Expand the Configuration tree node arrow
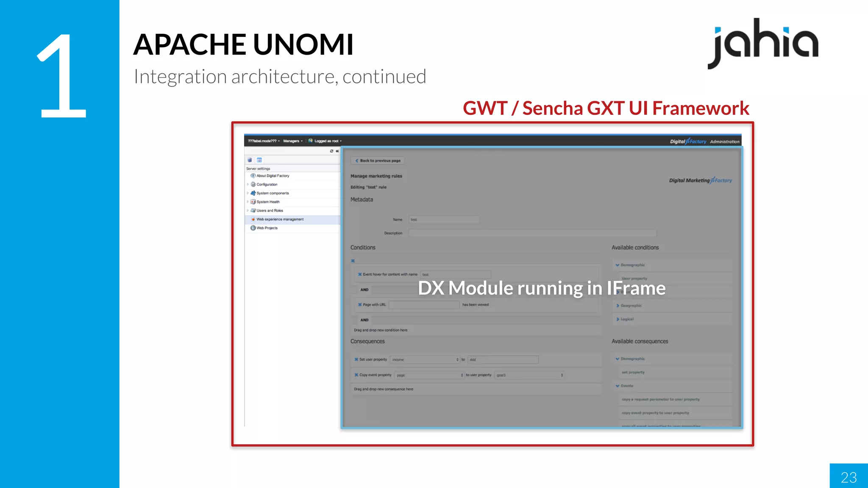 click(248, 184)
